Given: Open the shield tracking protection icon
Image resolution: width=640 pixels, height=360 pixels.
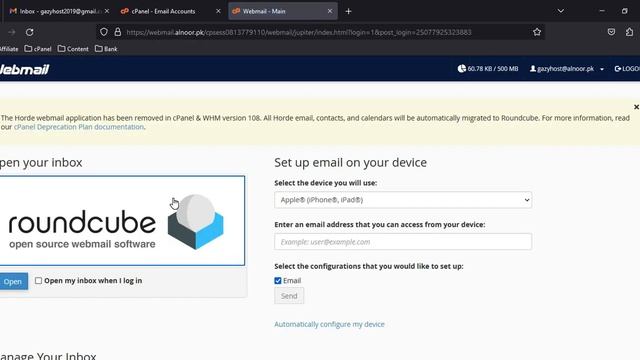Looking at the screenshot, I should pos(104,32).
